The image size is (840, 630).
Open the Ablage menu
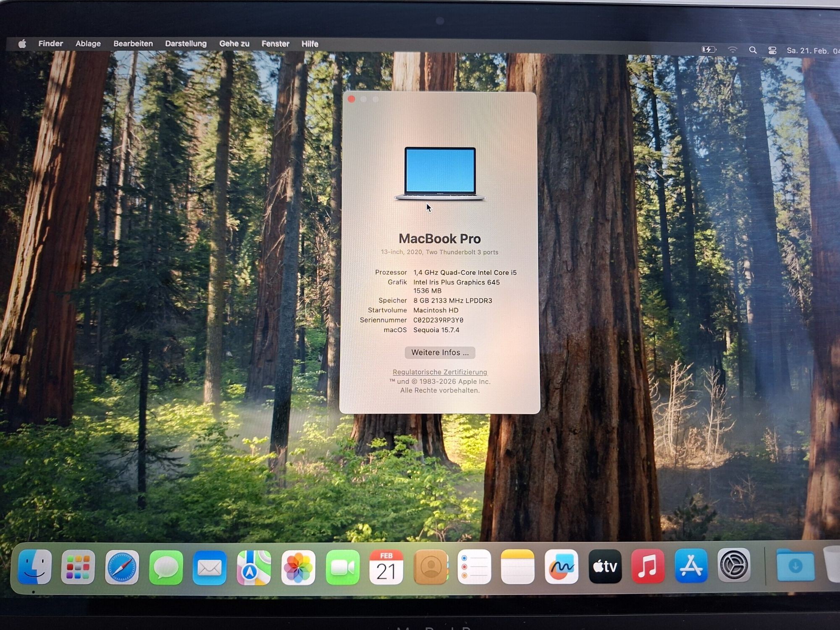pos(88,44)
